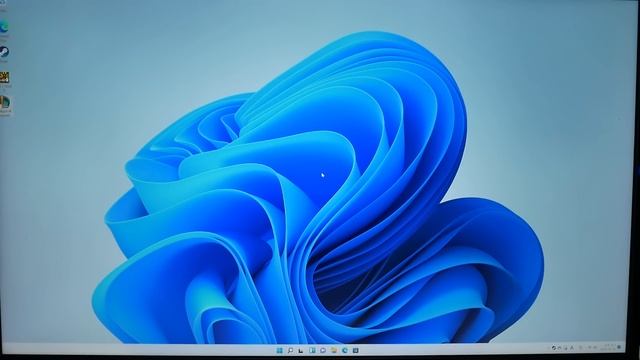Image resolution: width=640 pixels, height=360 pixels.
Task: Open the Chat taskbar icon
Action: pyautogui.click(x=323, y=350)
